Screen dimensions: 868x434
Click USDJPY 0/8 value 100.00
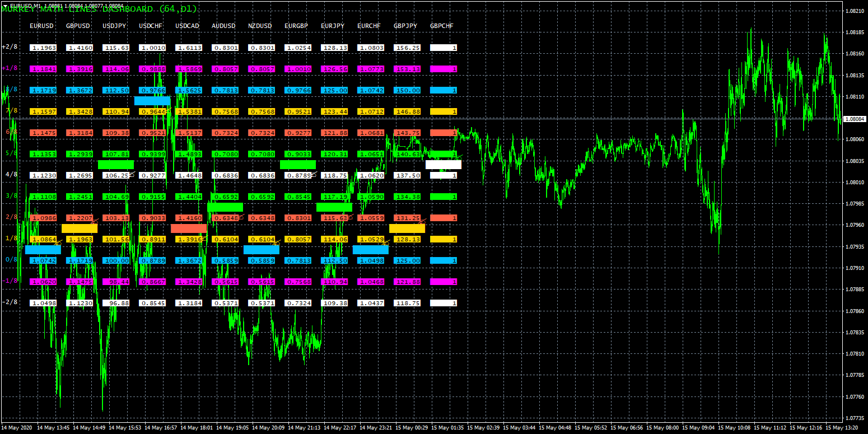(x=116, y=260)
